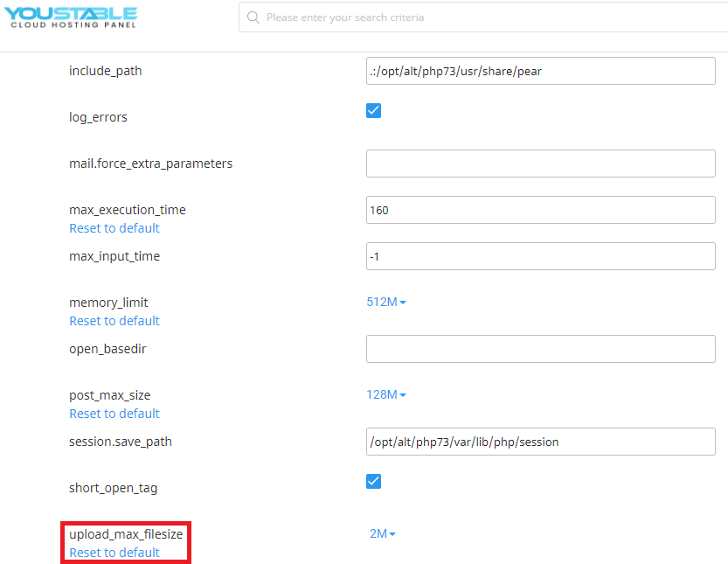Image resolution: width=728 pixels, height=564 pixels.
Task: Reset memory_limit to default
Action: tap(114, 321)
